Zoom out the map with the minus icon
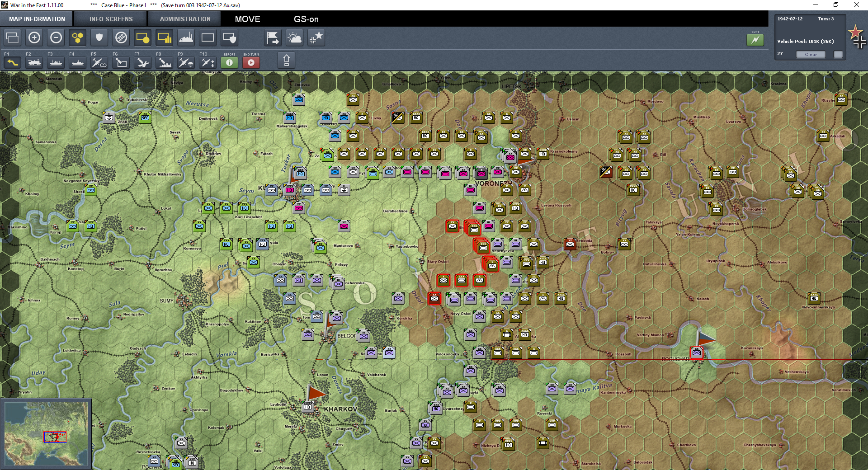Screen dimensions: 868x470 [56, 38]
